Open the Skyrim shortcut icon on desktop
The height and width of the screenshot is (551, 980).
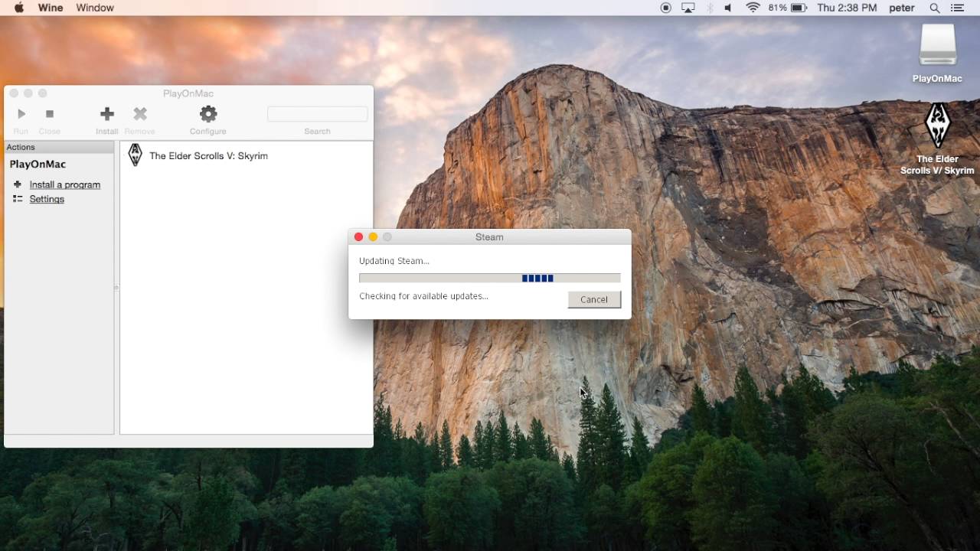(938, 126)
